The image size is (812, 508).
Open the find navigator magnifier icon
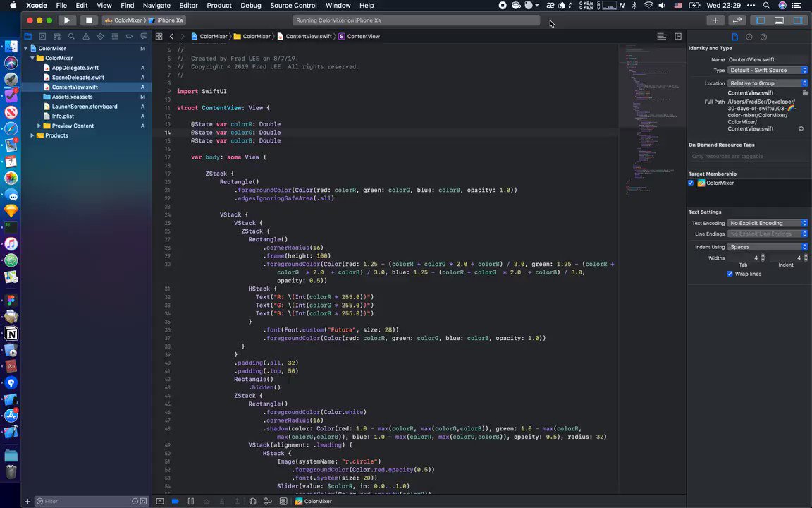(71, 36)
